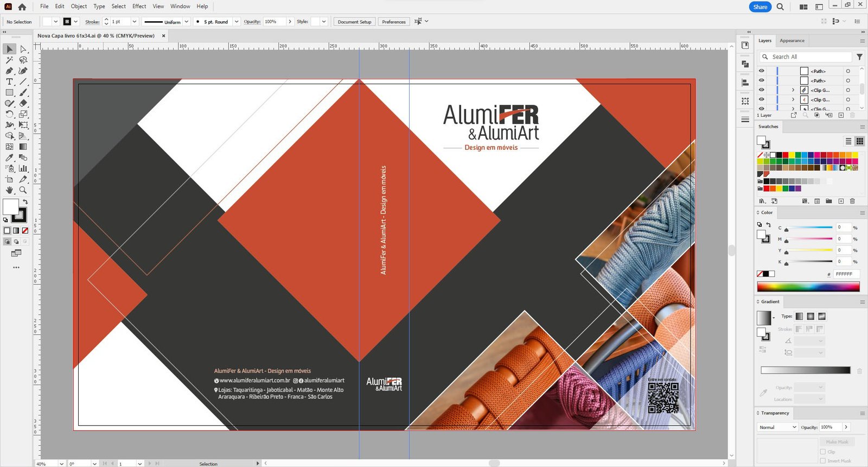Open the Style dropdown in control bar
The width and height of the screenshot is (868, 467).
324,22
